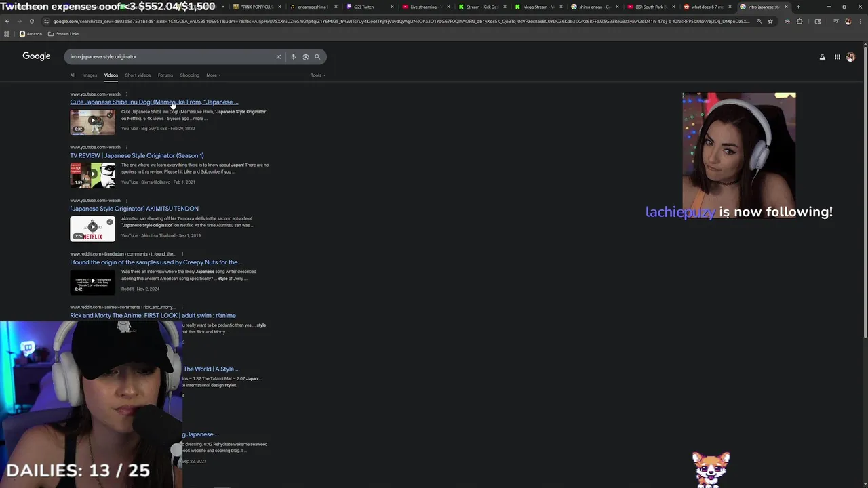Expand the Tools dropdown

[x=318, y=75]
